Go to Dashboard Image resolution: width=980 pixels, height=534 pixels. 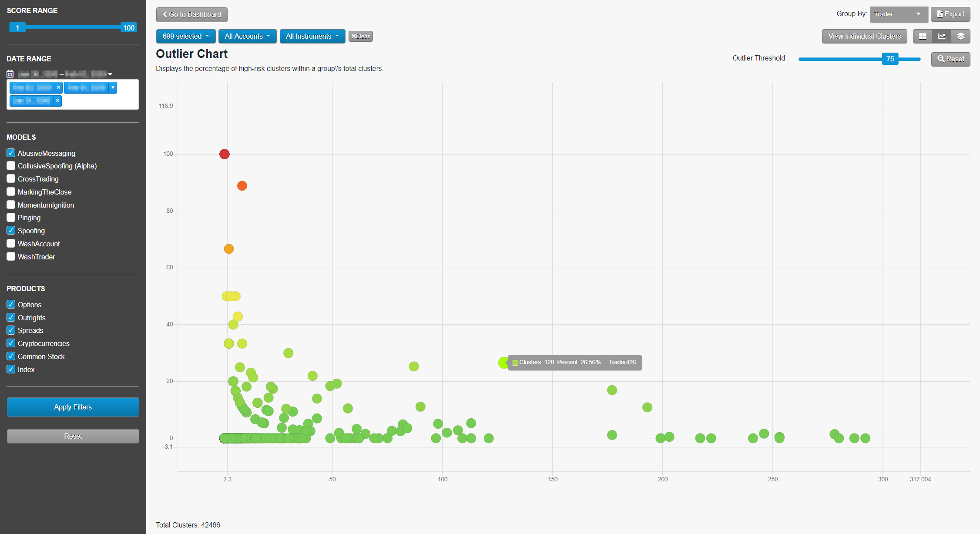tap(191, 14)
